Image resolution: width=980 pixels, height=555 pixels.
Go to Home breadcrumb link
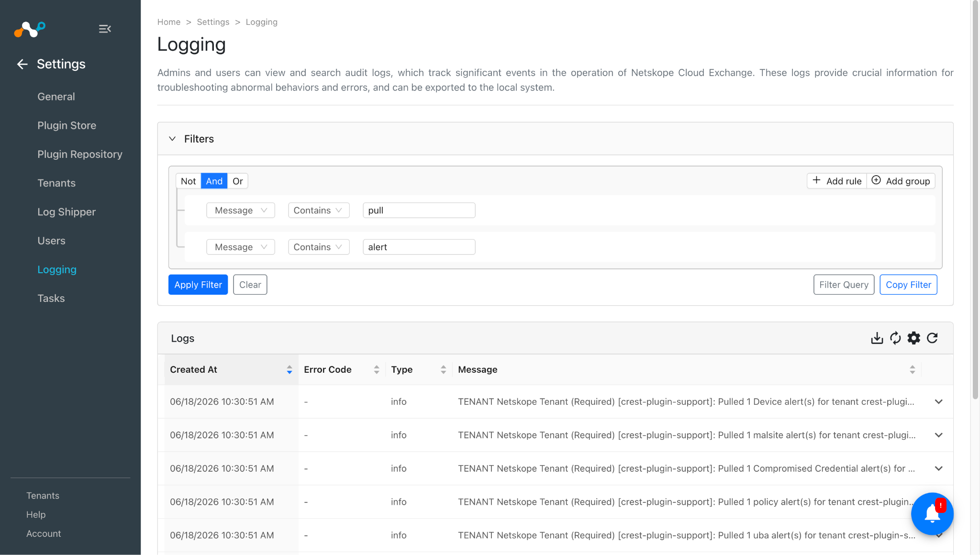(169, 22)
